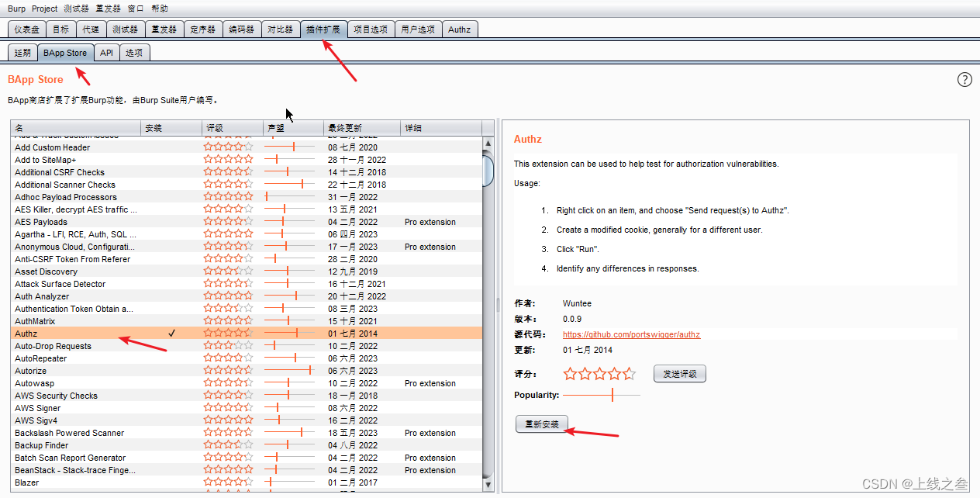Image resolution: width=980 pixels, height=498 pixels.
Task: Select the AutoRepeater row
Action: click(247, 358)
